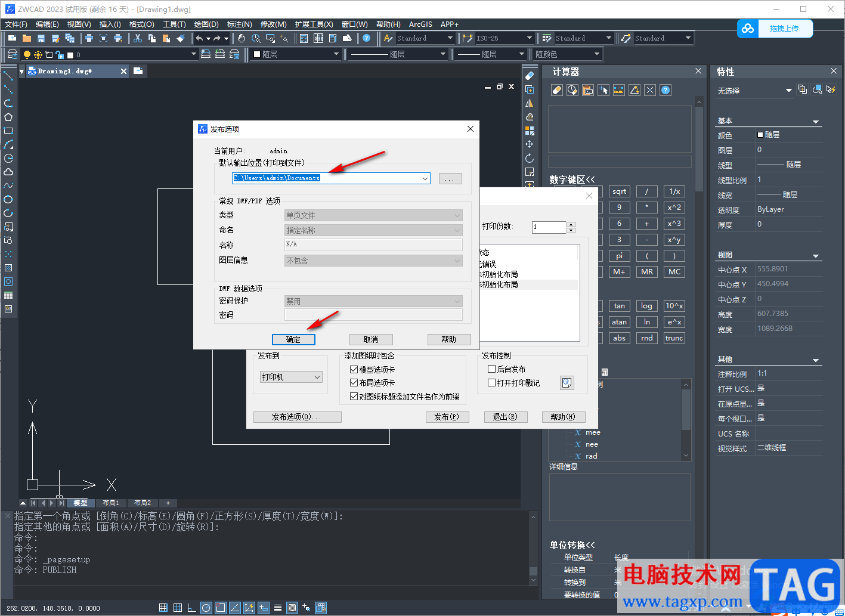Image resolution: width=845 pixels, height=616 pixels.
Task: Activate the Pan hand tool
Action: [x=242, y=38]
